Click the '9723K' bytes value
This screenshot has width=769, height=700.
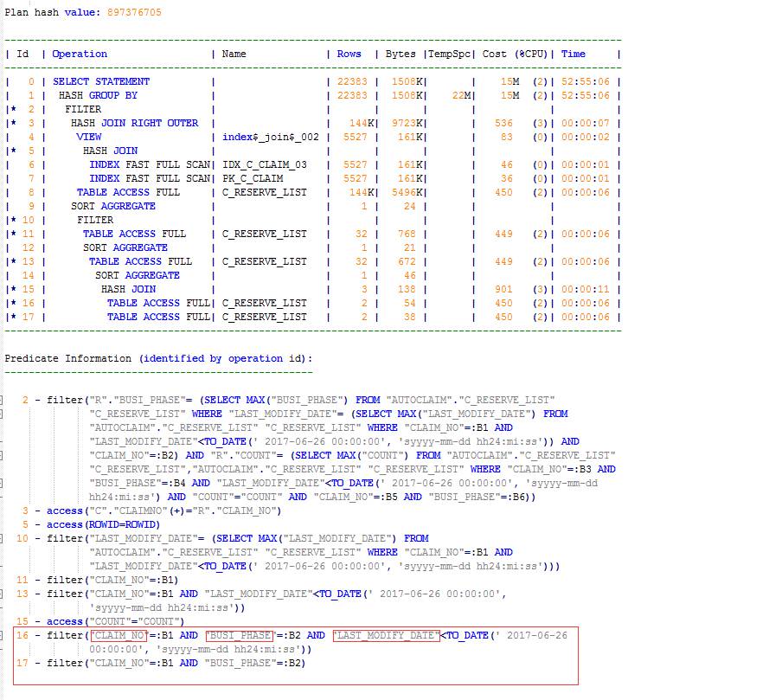point(407,123)
